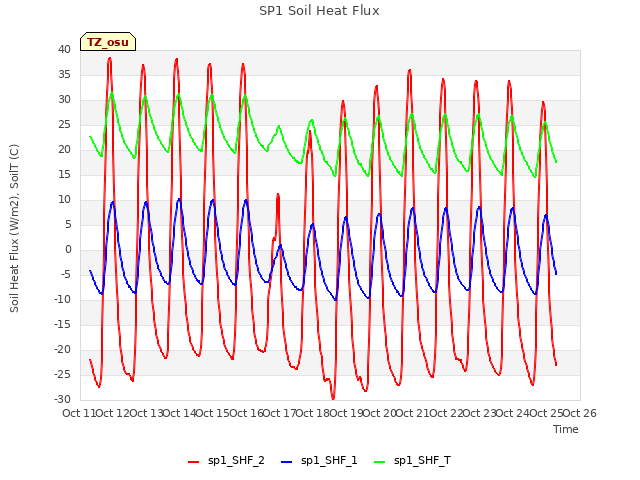
Task: Click the x-axis date Oct 24
Action: click(513, 413)
